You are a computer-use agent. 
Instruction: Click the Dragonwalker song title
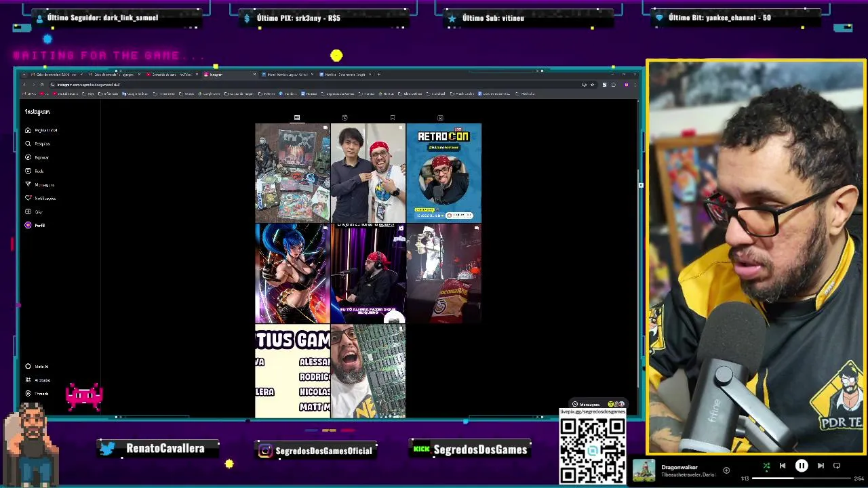point(679,467)
